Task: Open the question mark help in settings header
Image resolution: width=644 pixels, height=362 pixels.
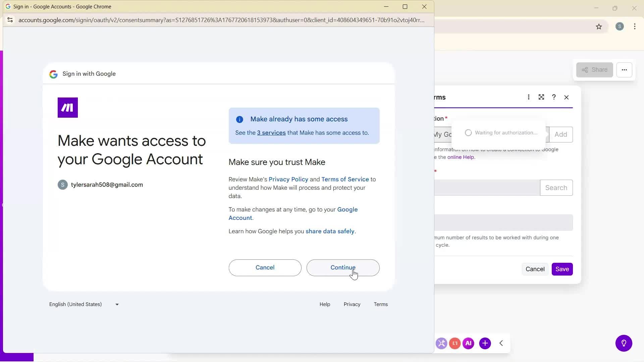Action: tap(554, 97)
